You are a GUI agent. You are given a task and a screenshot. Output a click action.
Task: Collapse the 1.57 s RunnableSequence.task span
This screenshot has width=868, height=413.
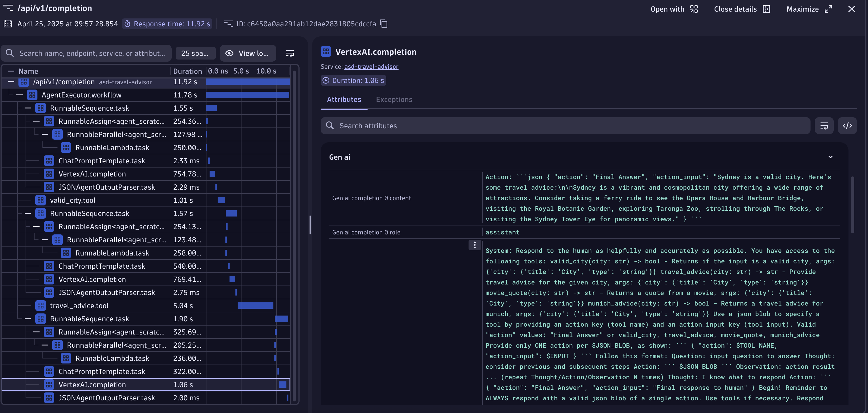coord(28,213)
